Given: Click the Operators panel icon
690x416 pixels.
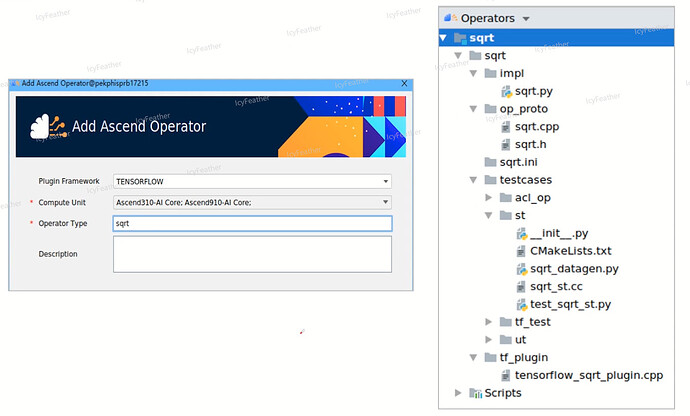Looking at the screenshot, I should (x=451, y=18).
